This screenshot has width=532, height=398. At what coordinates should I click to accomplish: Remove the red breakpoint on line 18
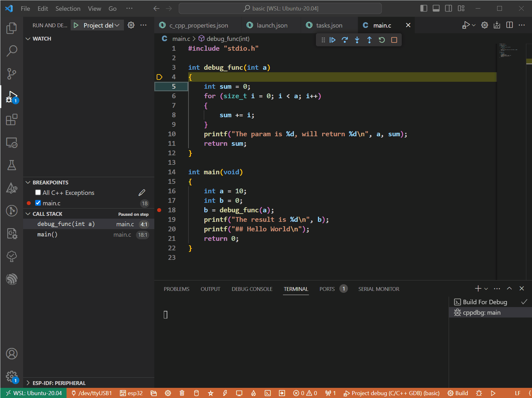159,210
